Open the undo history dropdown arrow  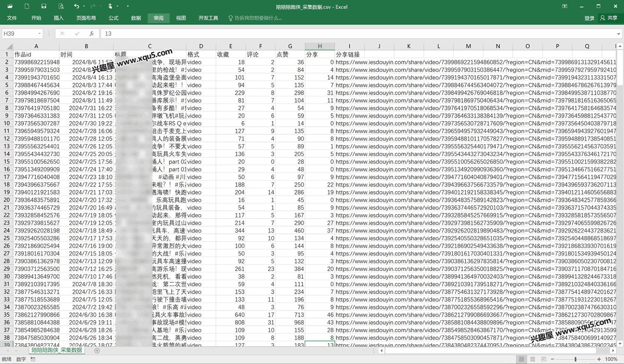84,7
